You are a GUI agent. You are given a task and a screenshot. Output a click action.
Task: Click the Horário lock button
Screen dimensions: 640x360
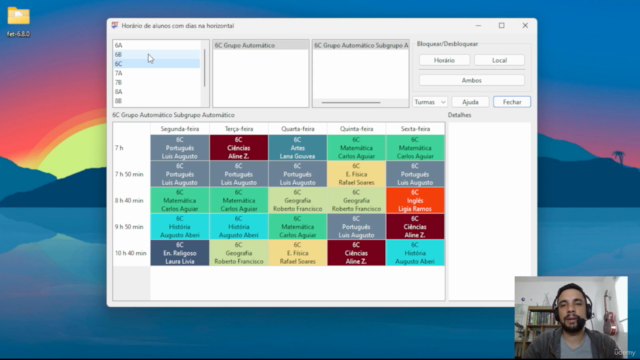click(x=444, y=60)
